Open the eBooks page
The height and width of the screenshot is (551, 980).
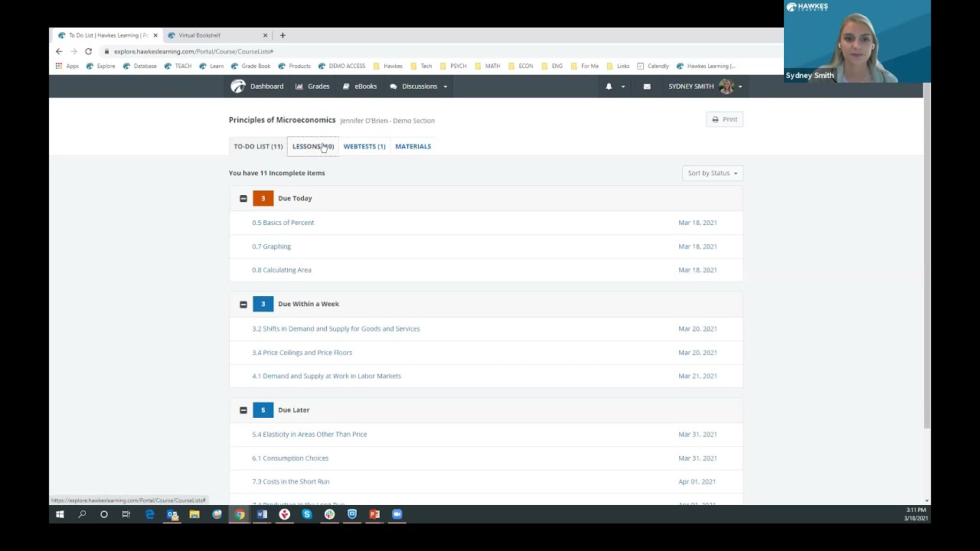(x=360, y=86)
